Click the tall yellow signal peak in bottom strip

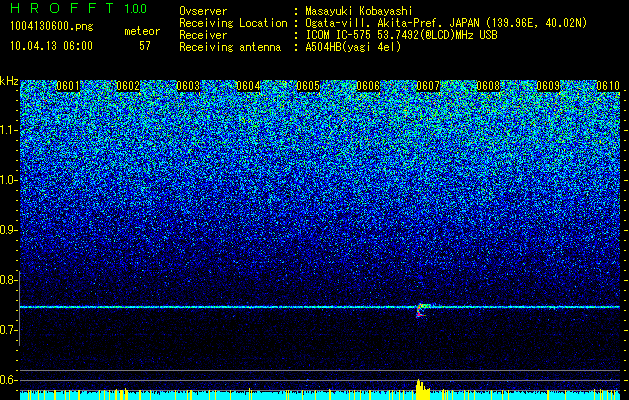422,390
